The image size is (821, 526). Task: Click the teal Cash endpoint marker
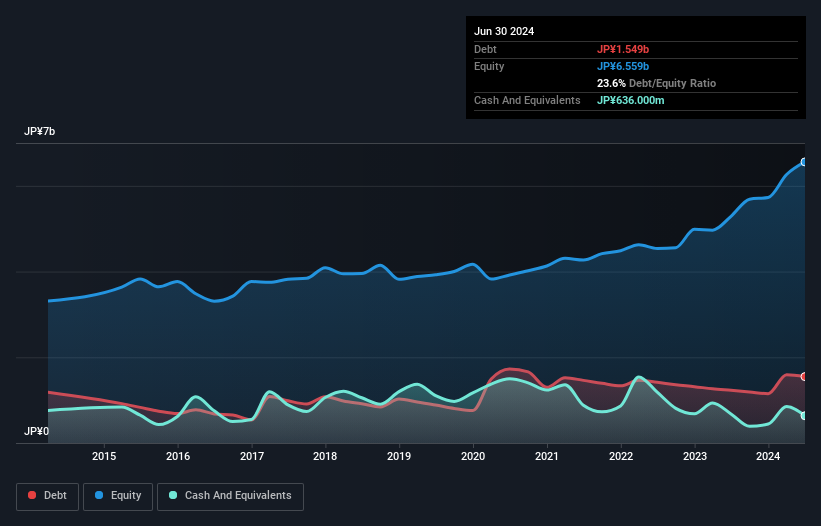coord(804,416)
